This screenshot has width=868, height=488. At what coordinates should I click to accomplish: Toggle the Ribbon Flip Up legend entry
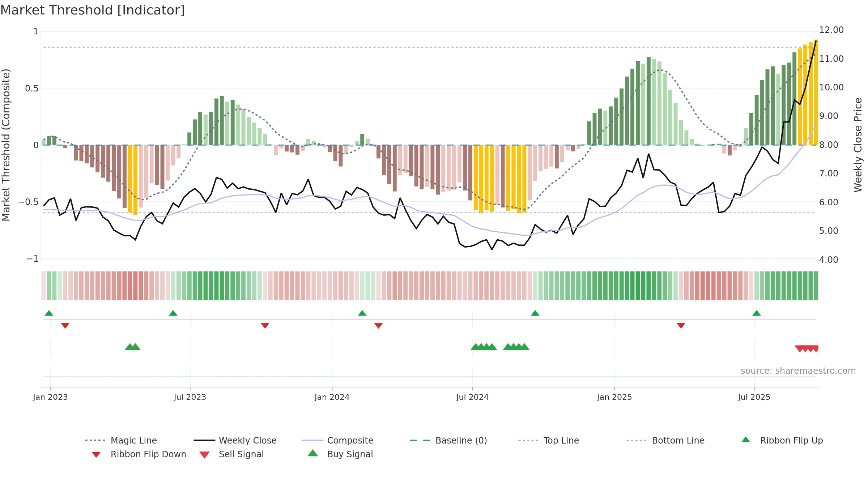[782, 440]
